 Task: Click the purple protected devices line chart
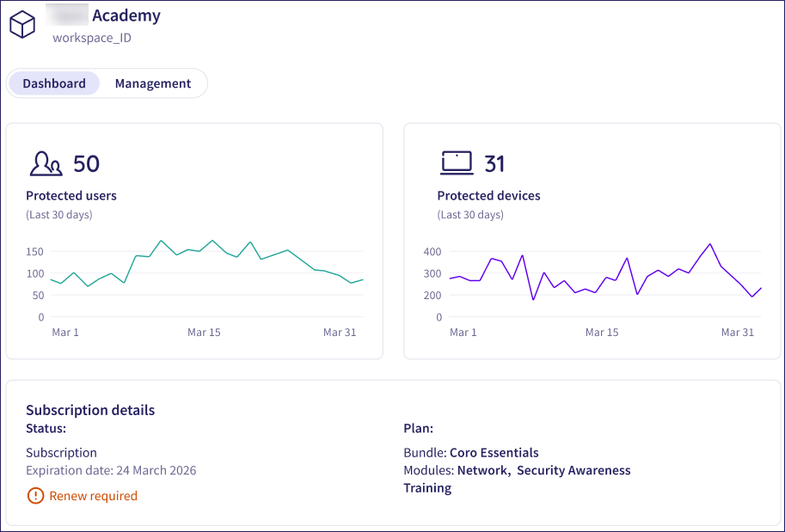pos(605,272)
